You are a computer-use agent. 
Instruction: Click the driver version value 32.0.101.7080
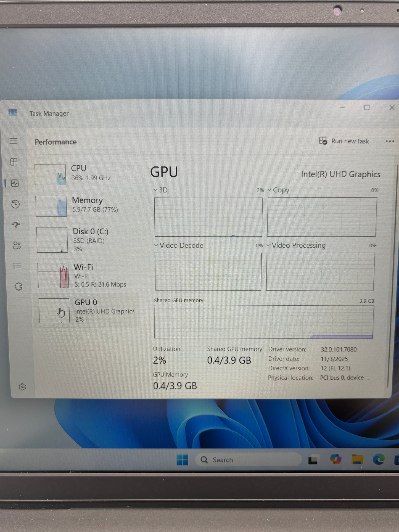coord(339,349)
